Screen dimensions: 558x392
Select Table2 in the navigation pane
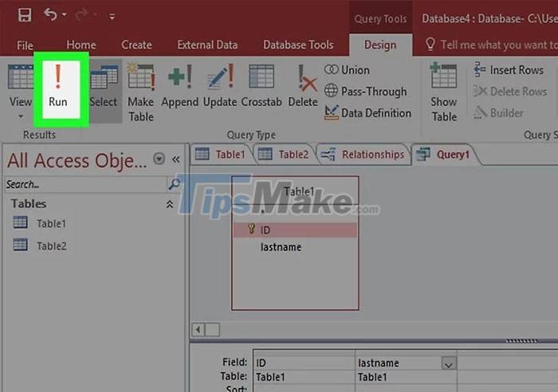tap(39, 245)
